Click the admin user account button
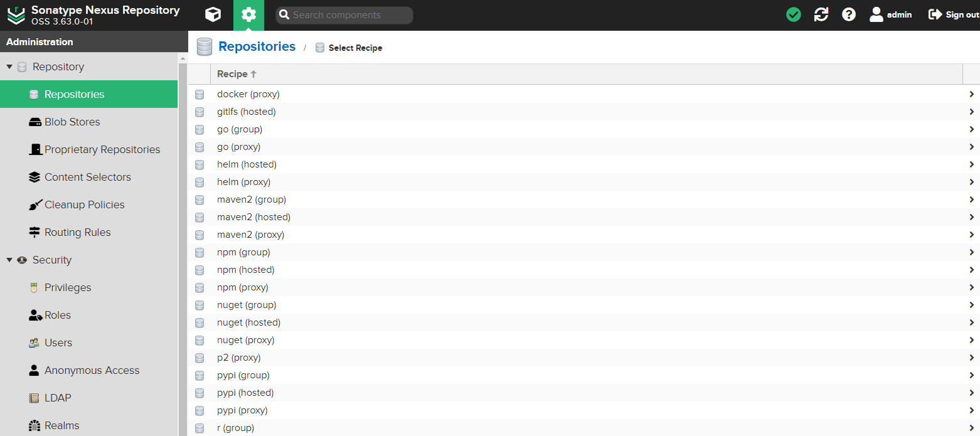 pos(891,14)
